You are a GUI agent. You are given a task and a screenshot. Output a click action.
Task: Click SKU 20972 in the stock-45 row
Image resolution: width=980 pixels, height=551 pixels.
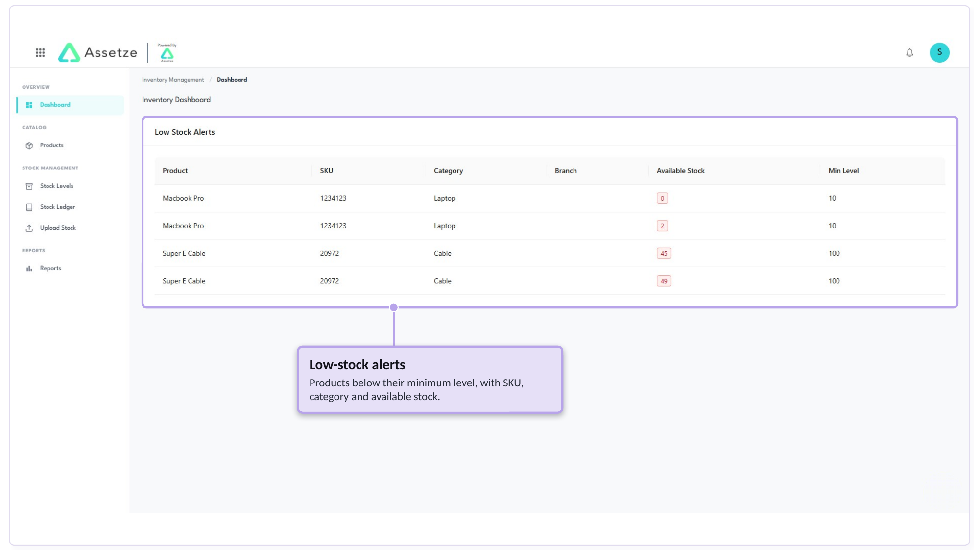[x=329, y=253]
